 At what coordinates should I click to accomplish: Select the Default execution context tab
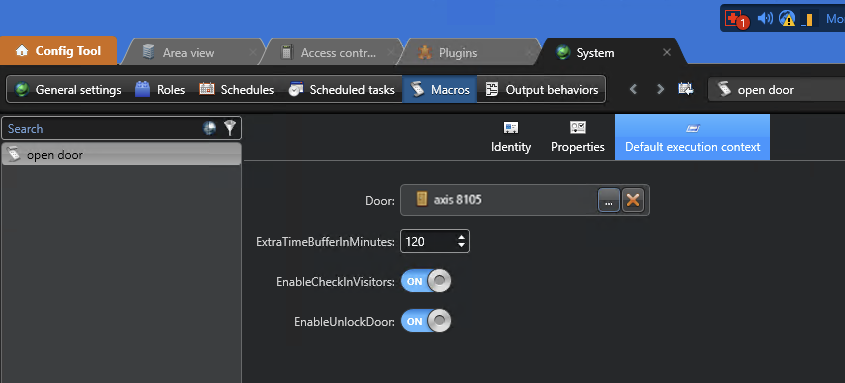[692, 137]
